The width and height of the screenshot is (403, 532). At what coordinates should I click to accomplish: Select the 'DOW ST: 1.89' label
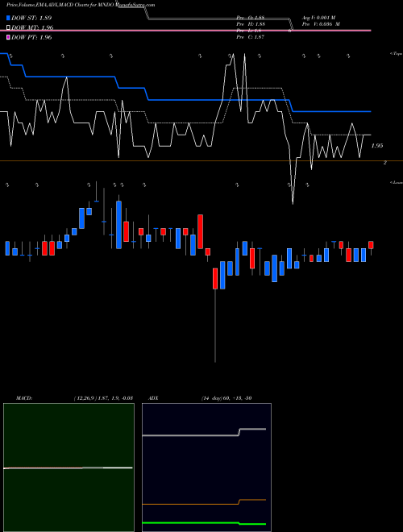(31, 18)
